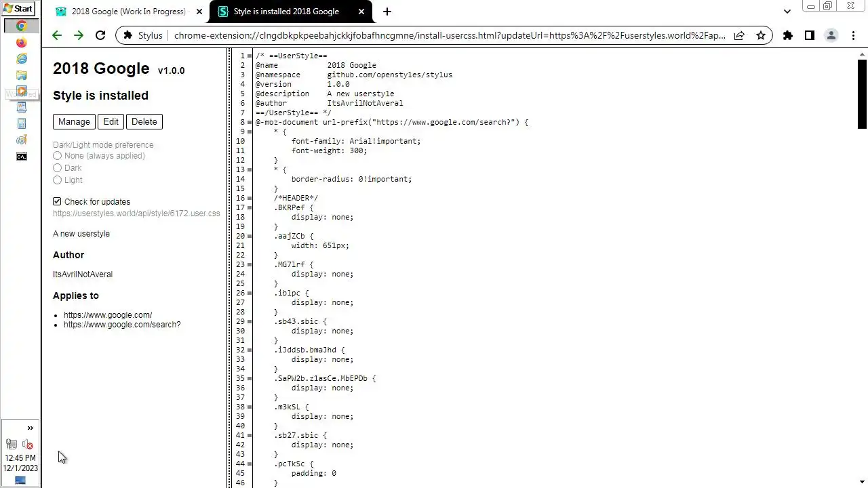The width and height of the screenshot is (868, 488).
Task: Expand hidden tray icons chevron
Action: [30, 428]
